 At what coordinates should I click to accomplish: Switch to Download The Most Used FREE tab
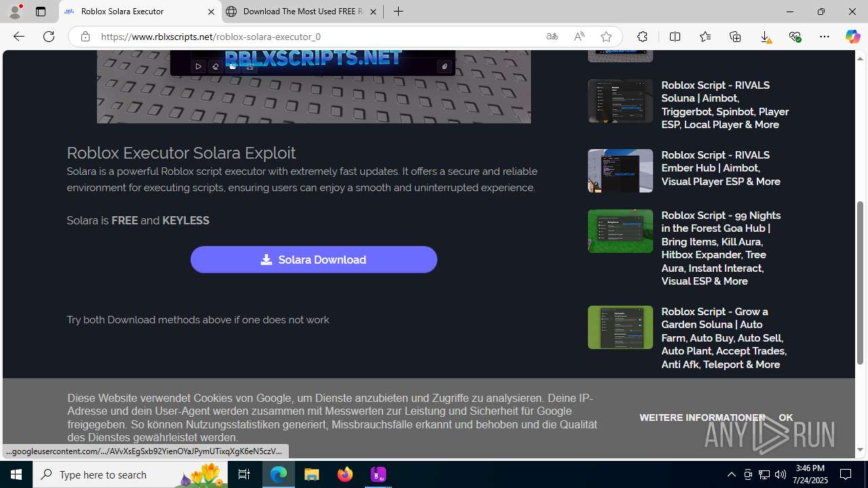(302, 12)
